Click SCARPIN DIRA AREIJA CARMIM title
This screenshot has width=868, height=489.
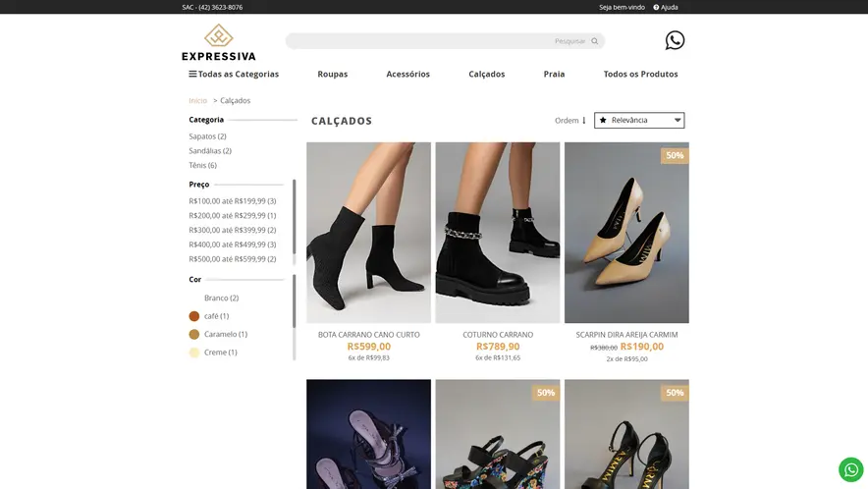click(626, 335)
